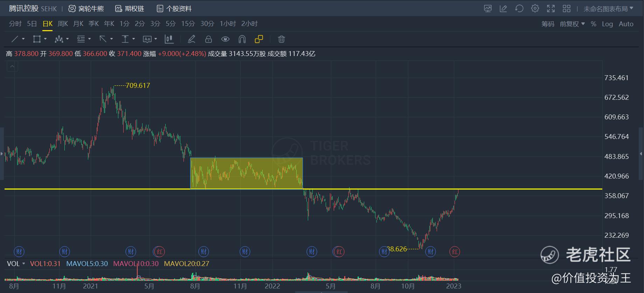Click the 窝轮牛熊 warrants icon
The image size is (644, 293).
pos(72,9)
